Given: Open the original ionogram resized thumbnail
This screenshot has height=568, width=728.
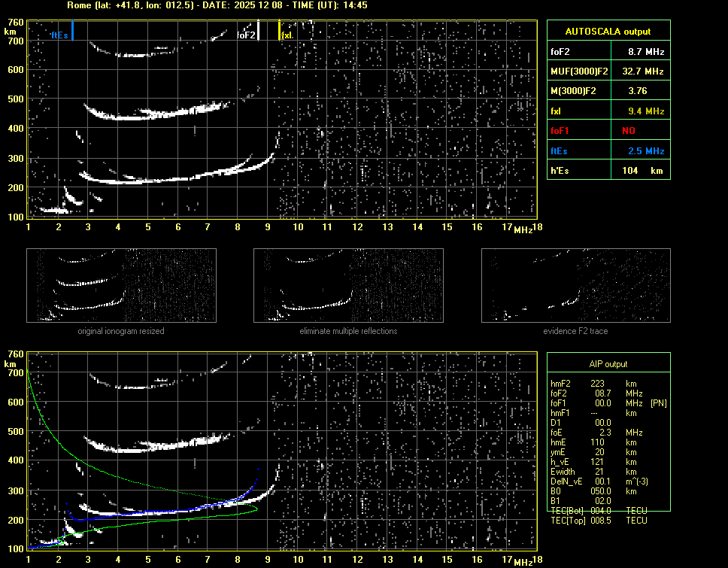Looking at the screenshot, I should coord(121,285).
